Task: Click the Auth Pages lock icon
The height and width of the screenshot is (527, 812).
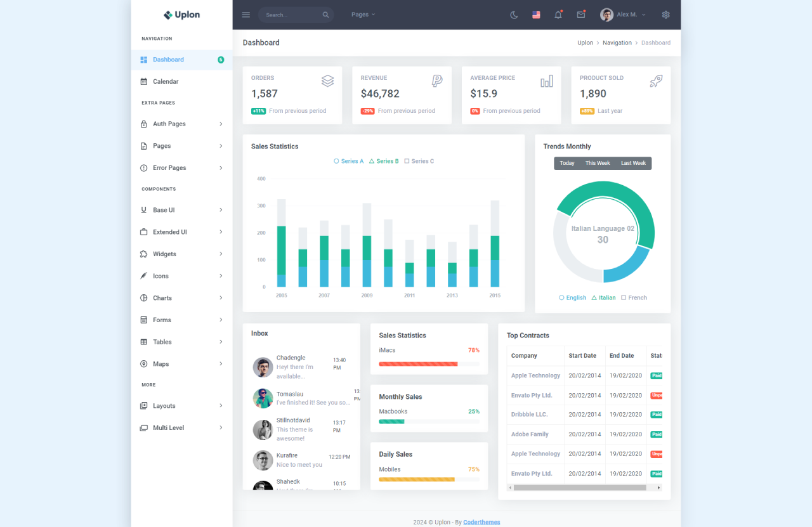Action: (x=144, y=124)
